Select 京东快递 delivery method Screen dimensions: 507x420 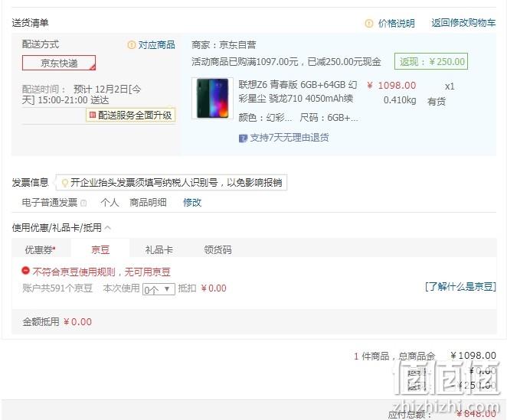click(59, 63)
